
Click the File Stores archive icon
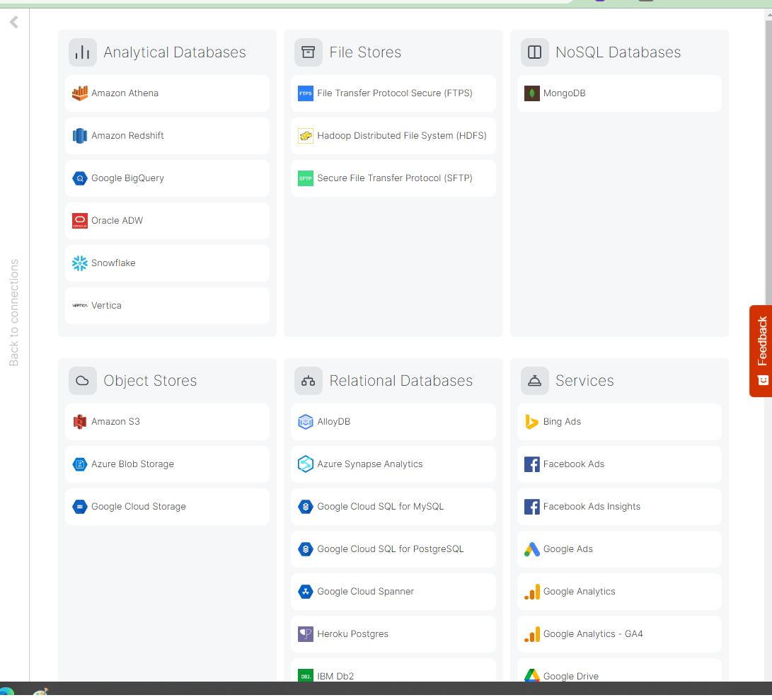pos(309,52)
